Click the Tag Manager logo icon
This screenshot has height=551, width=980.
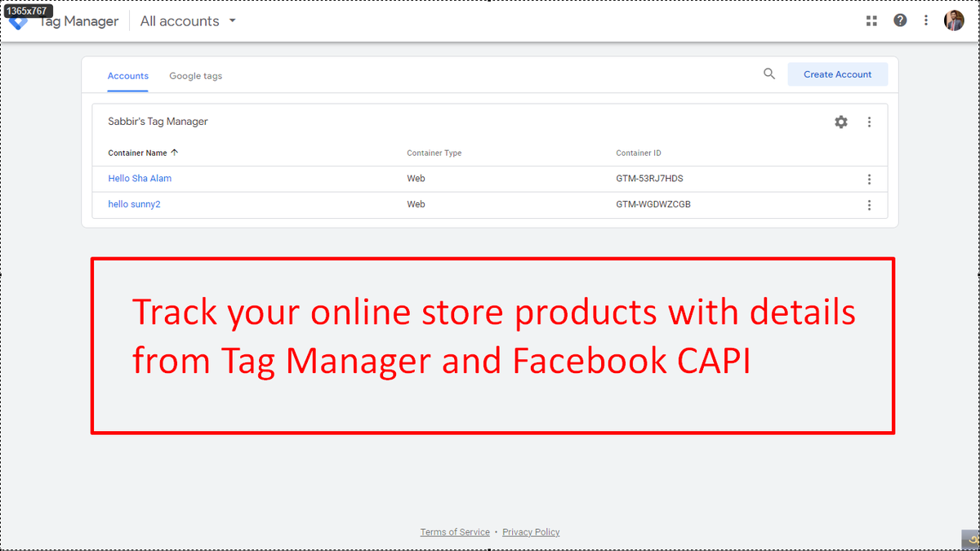click(x=20, y=22)
